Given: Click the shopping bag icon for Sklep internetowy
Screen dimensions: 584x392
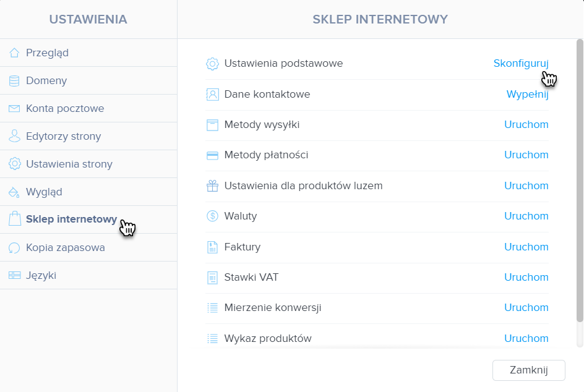Looking at the screenshot, I should 14,218.
